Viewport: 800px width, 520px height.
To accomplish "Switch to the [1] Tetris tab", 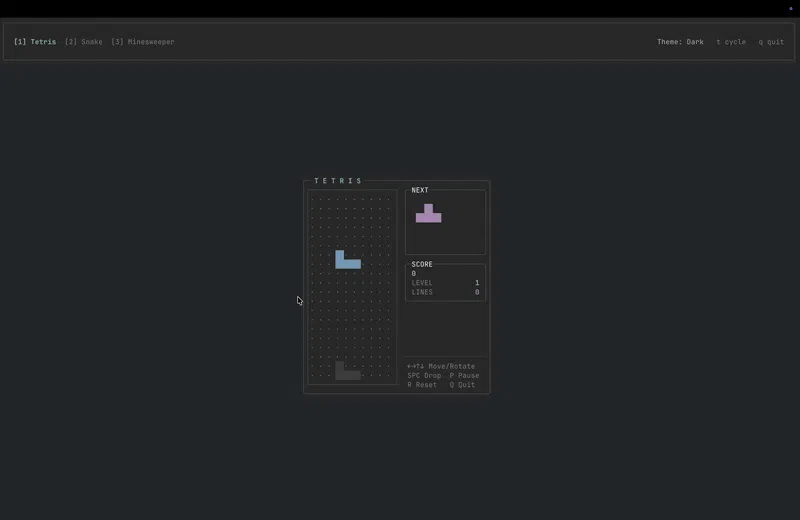I will [35, 42].
